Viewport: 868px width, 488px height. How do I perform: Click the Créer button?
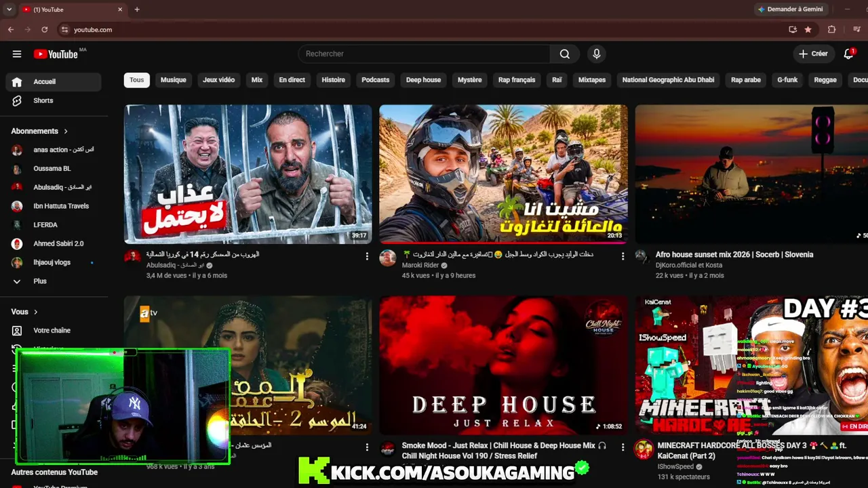click(813, 54)
